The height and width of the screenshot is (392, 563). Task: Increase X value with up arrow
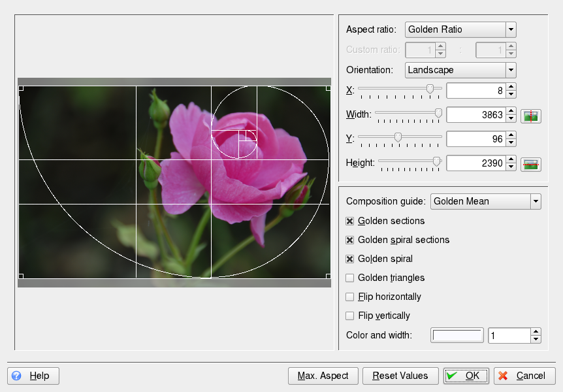(511, 87)
